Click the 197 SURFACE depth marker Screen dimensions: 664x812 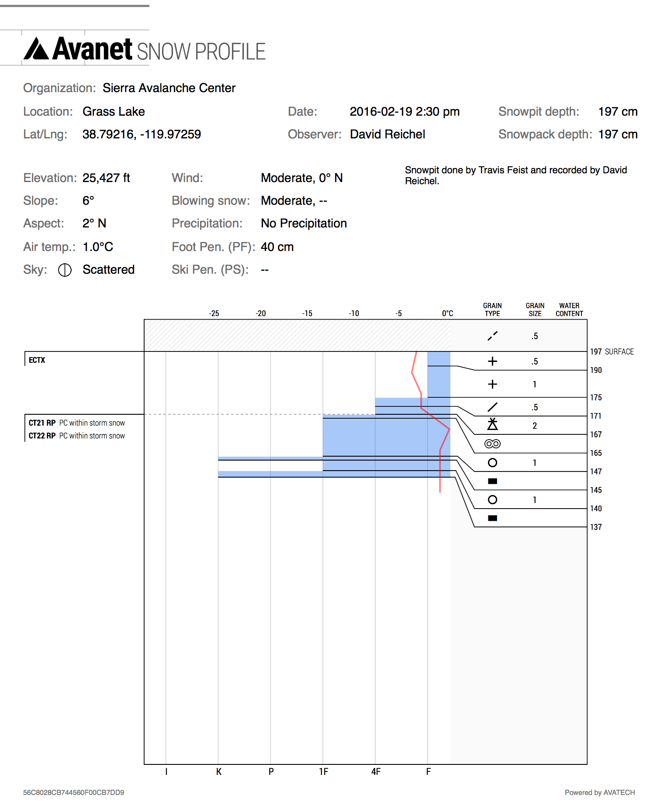(612, 352)
